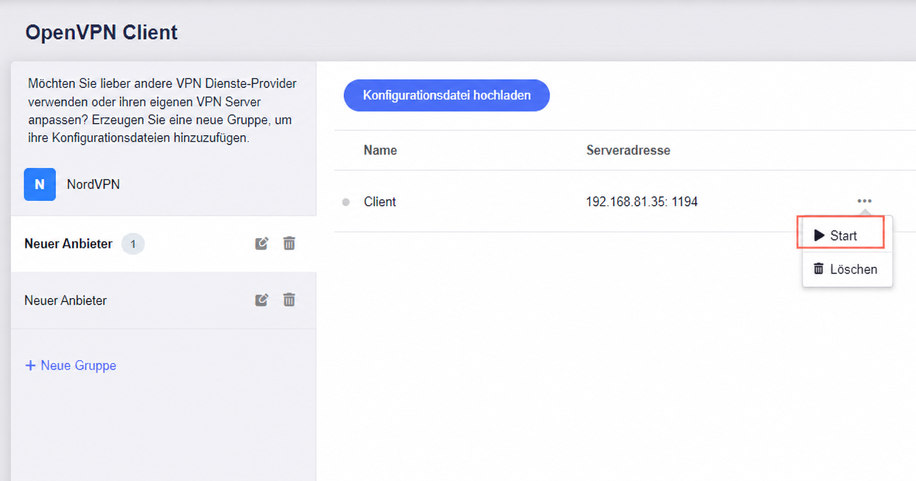
Task: Delete the bold Neuer Anbieter group
Action: click(289, 243)
